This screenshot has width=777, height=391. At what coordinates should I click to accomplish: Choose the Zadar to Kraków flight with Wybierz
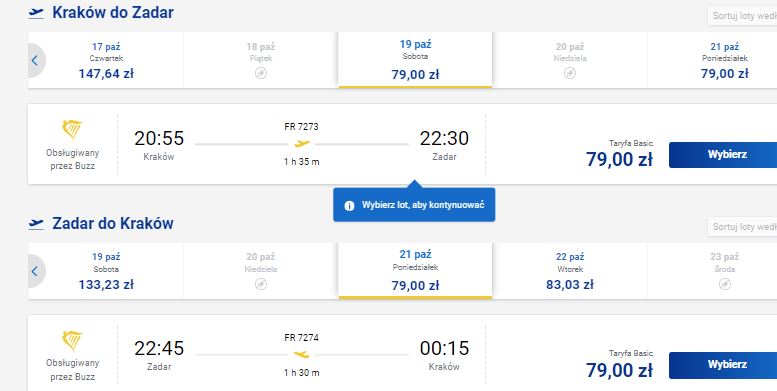tap(723, 365)
